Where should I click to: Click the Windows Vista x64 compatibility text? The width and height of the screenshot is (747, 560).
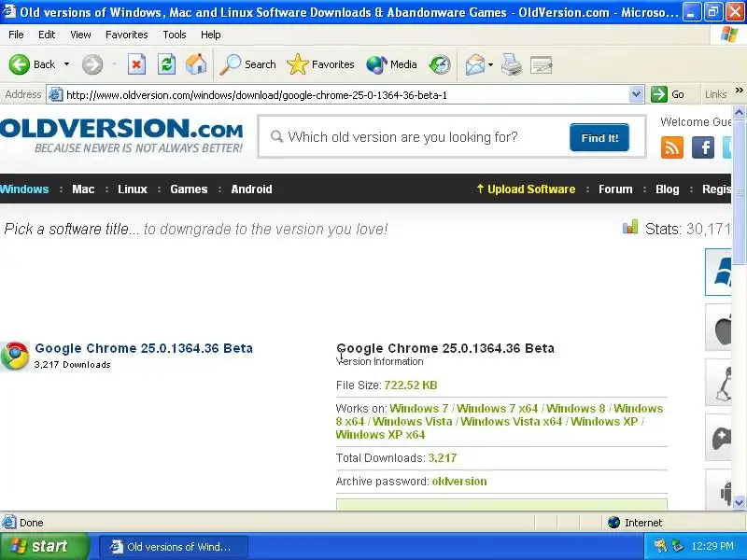click(511, 422)
